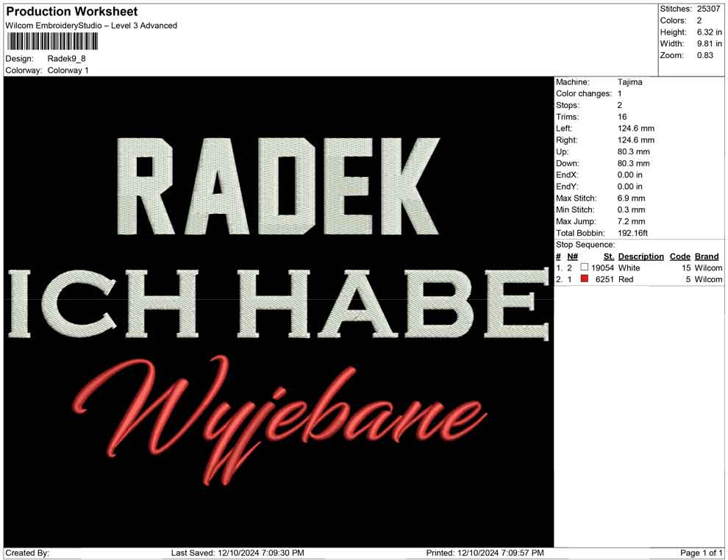Viewport: 728px width, 560px height.
Task: Select the Colorway 1 label
Action: coord(68,71)
